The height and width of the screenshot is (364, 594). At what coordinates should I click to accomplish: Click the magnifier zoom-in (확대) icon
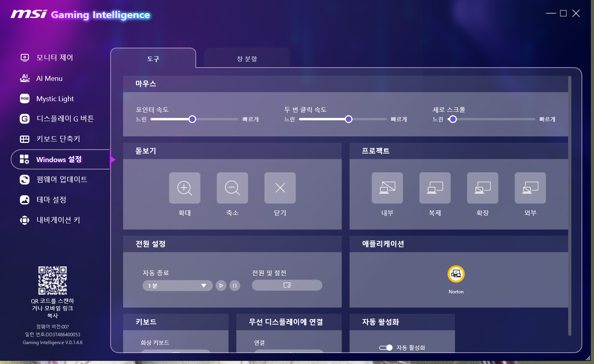184,188
